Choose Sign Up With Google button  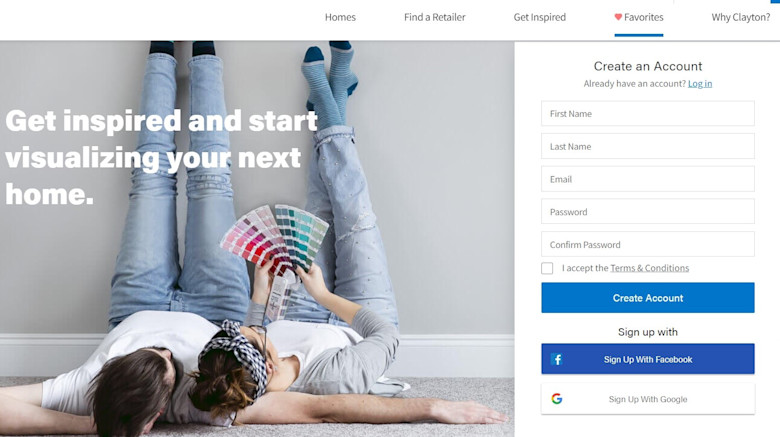point(648,399)
